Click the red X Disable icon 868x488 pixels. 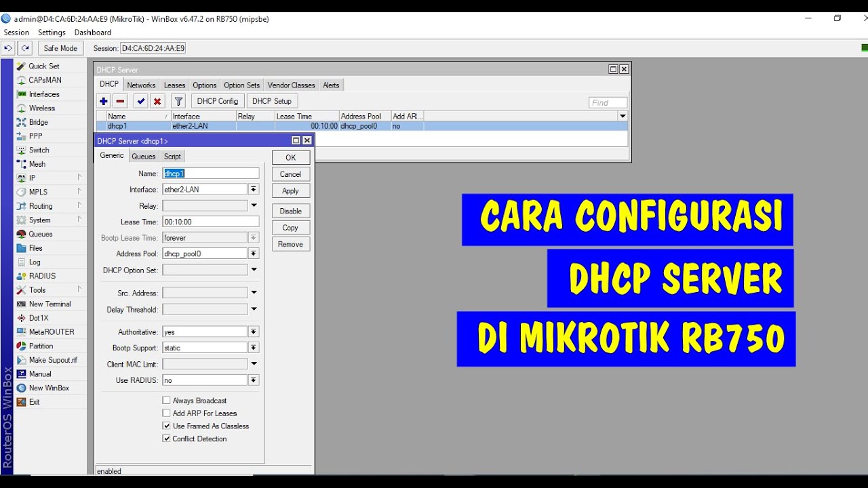(x=157, y=101)
